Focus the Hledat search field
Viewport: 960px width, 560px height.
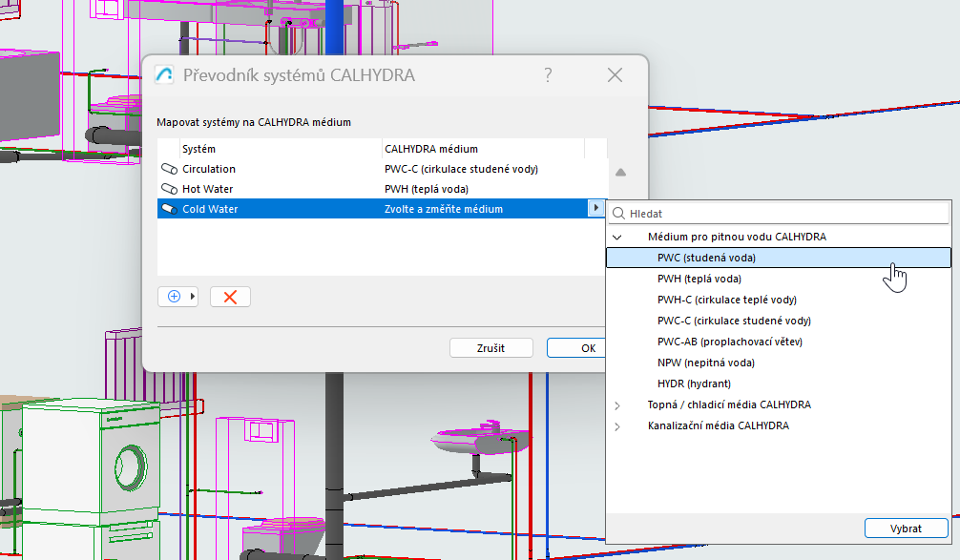click(x=779, y=214)
